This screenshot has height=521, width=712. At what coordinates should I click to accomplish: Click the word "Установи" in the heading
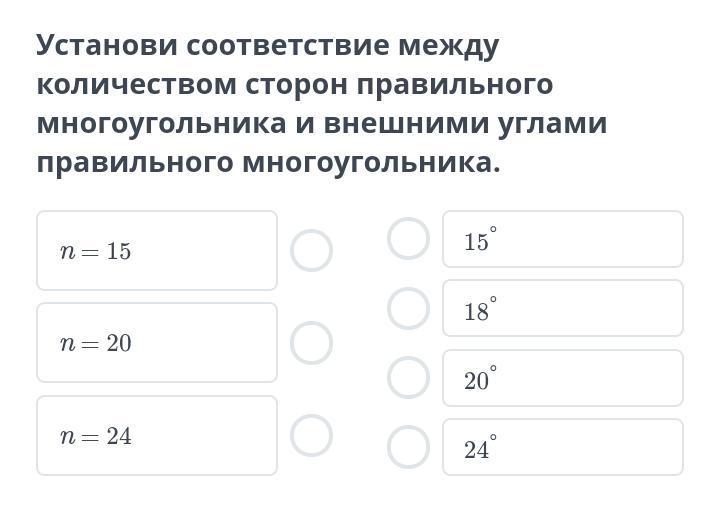coord(106,46)
